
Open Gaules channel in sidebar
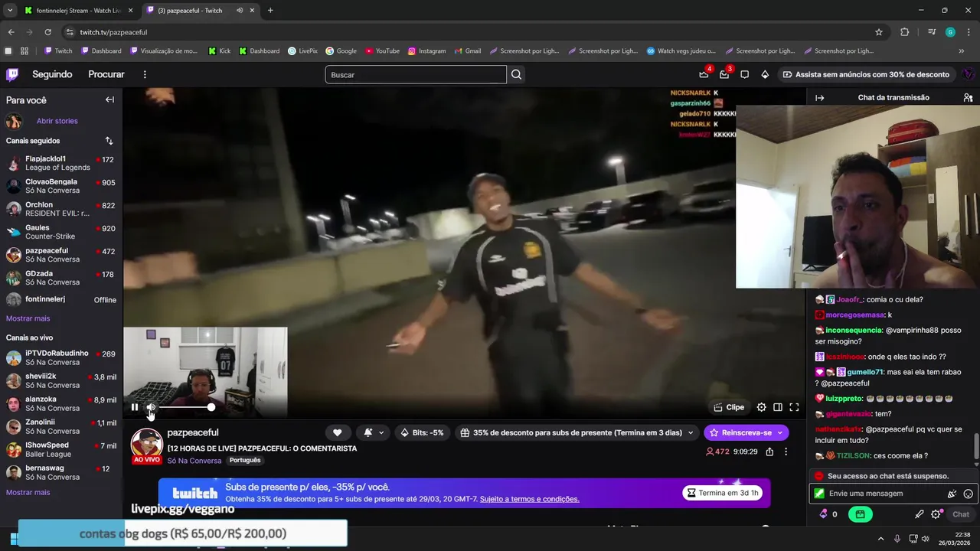click(x=60, y=232)
